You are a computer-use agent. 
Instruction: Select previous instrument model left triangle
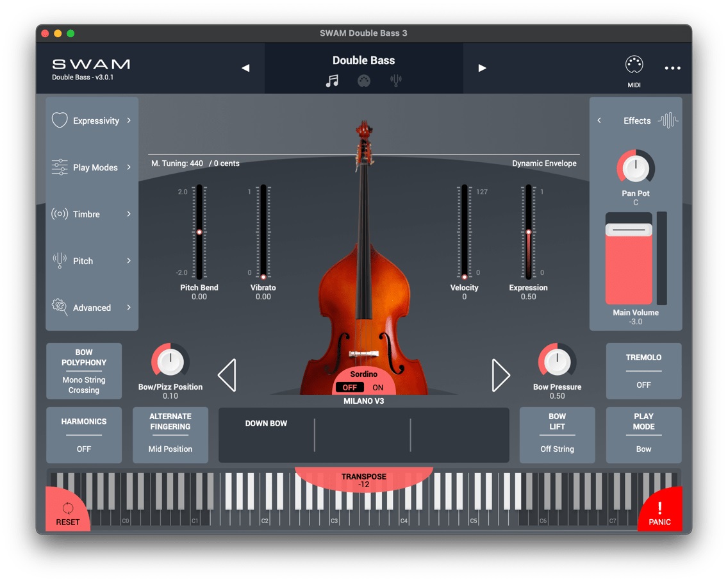227,375
